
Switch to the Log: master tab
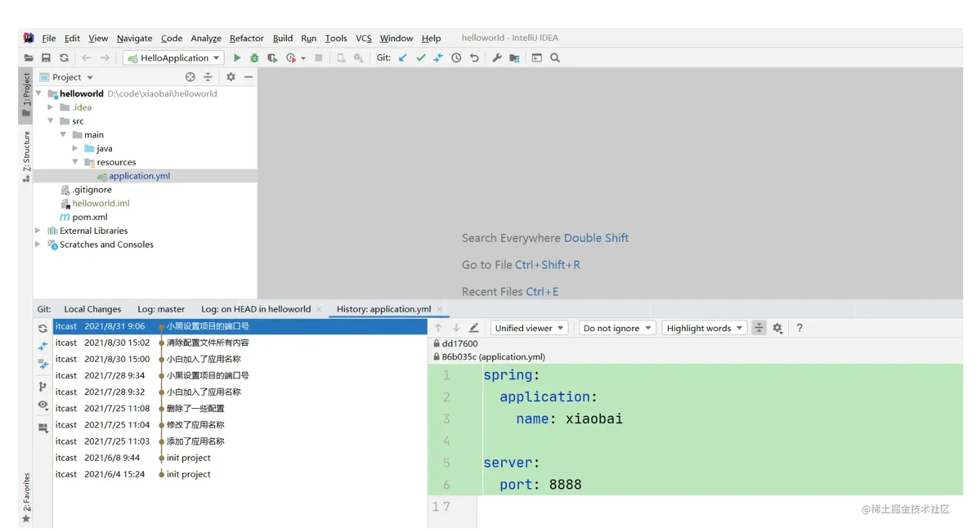(x=161, y=309)
